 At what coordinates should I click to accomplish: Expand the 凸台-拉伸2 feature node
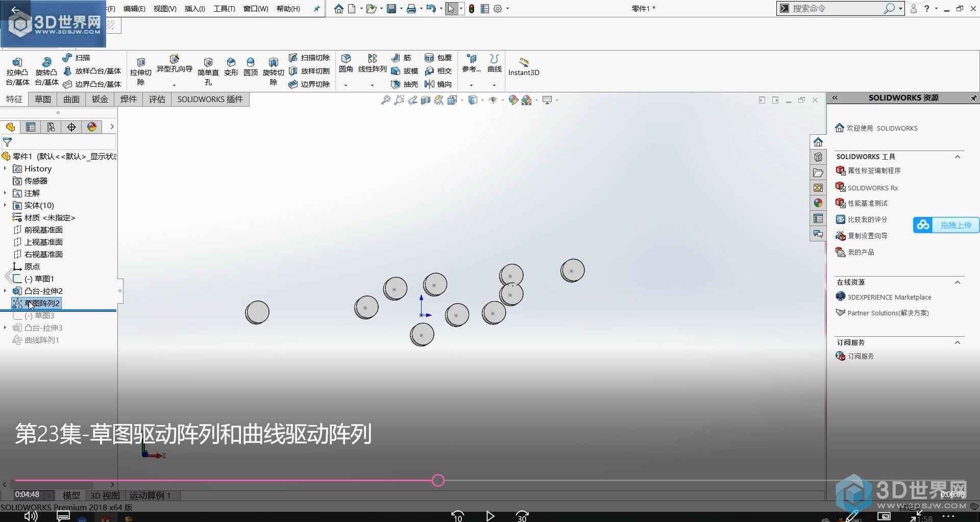(x=5, y=291)
